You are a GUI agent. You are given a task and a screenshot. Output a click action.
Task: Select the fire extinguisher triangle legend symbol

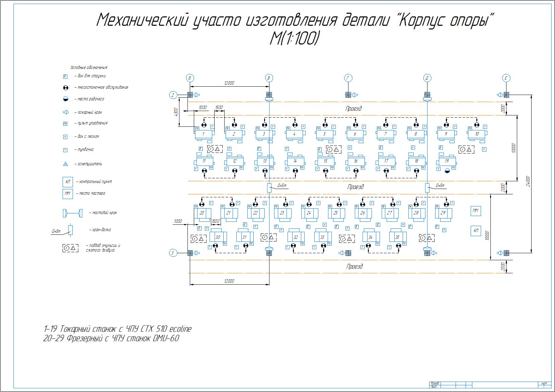(66, 164)
